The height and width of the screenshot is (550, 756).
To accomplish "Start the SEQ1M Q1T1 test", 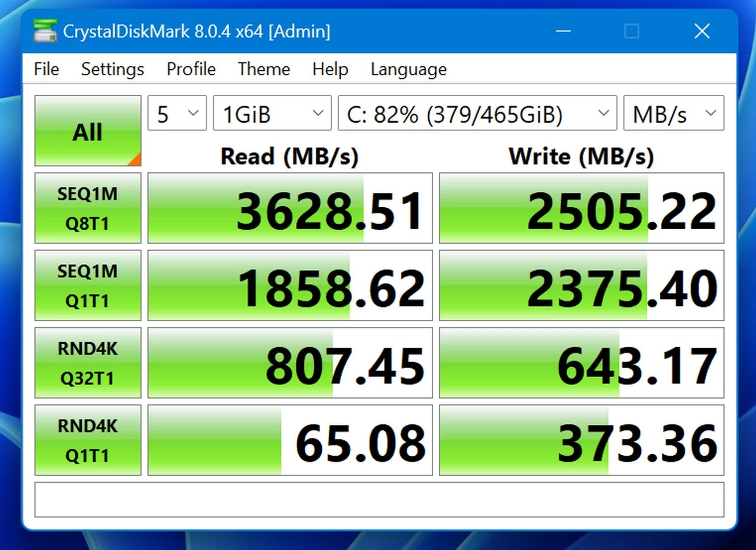I will coord(88,286).
